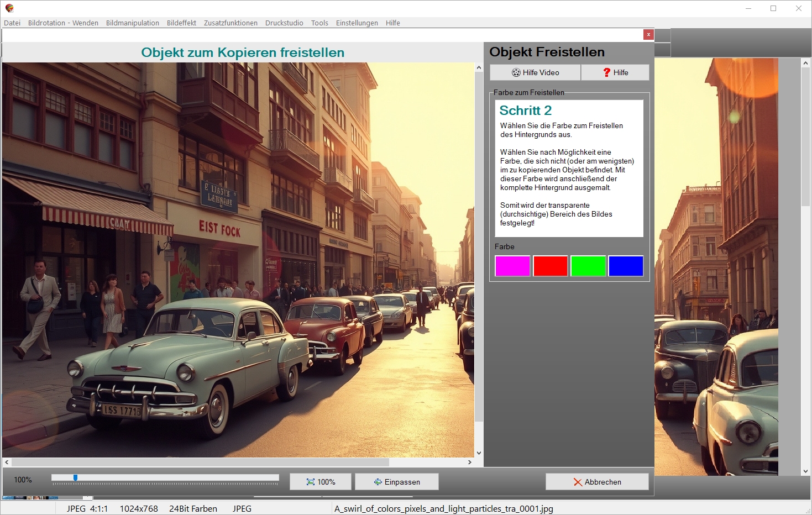The image size is (812, 515).
Task: Open the Einstellungen menu
Action: click(x=357, y=23)
